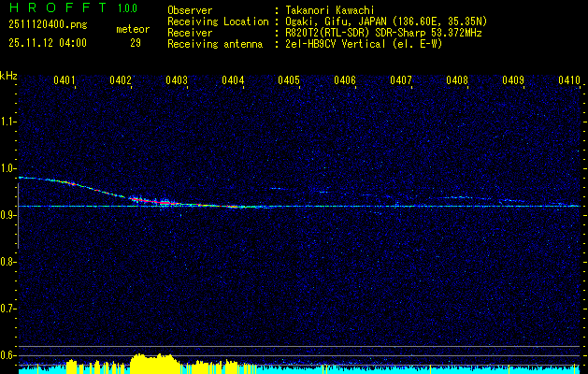
Task: Select the 0403 time marker
Action: (177, 81)
